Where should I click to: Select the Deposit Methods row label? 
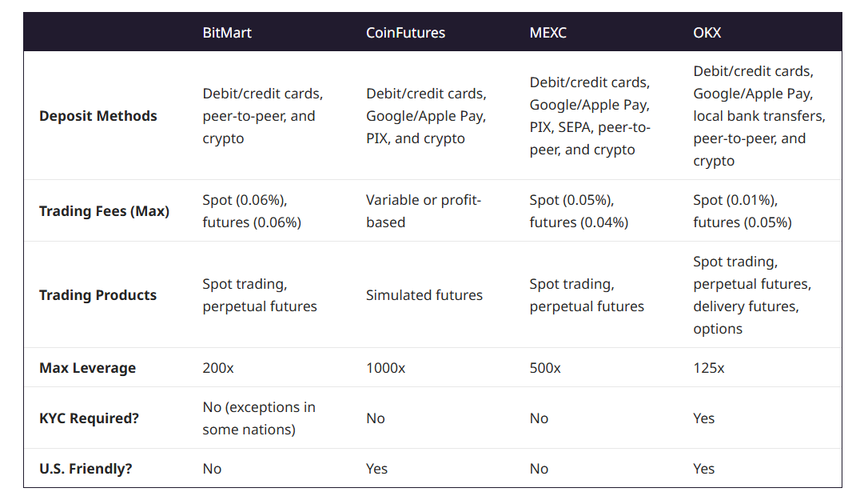[x=98, y=116]
